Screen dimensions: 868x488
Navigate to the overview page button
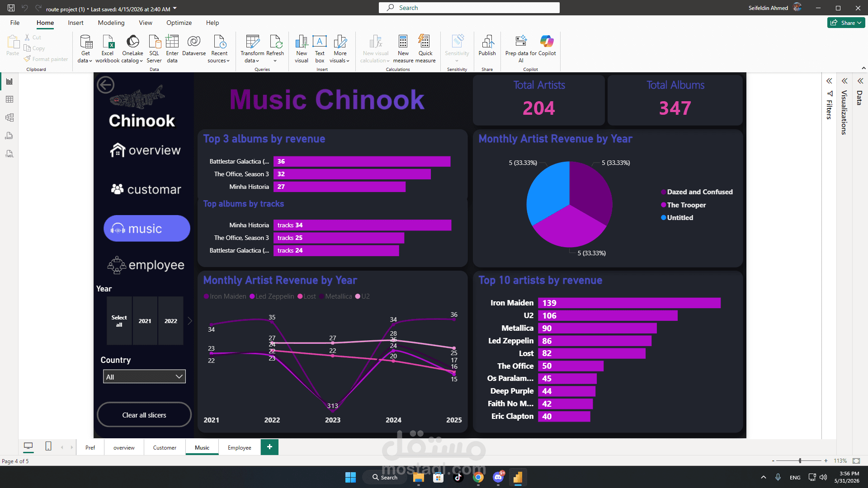pyautogui.click(x=145, y=150)
